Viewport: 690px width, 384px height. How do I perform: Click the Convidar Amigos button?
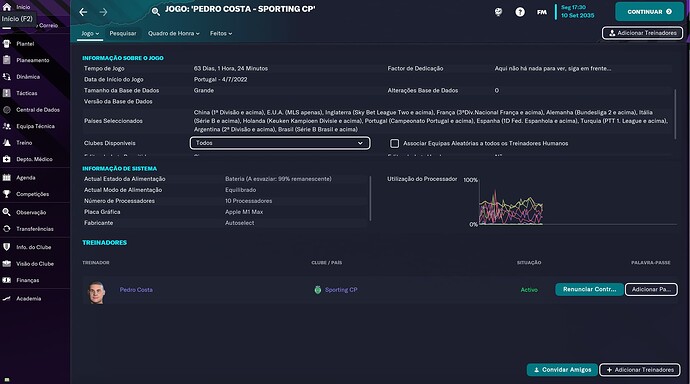tap(562, 370)
